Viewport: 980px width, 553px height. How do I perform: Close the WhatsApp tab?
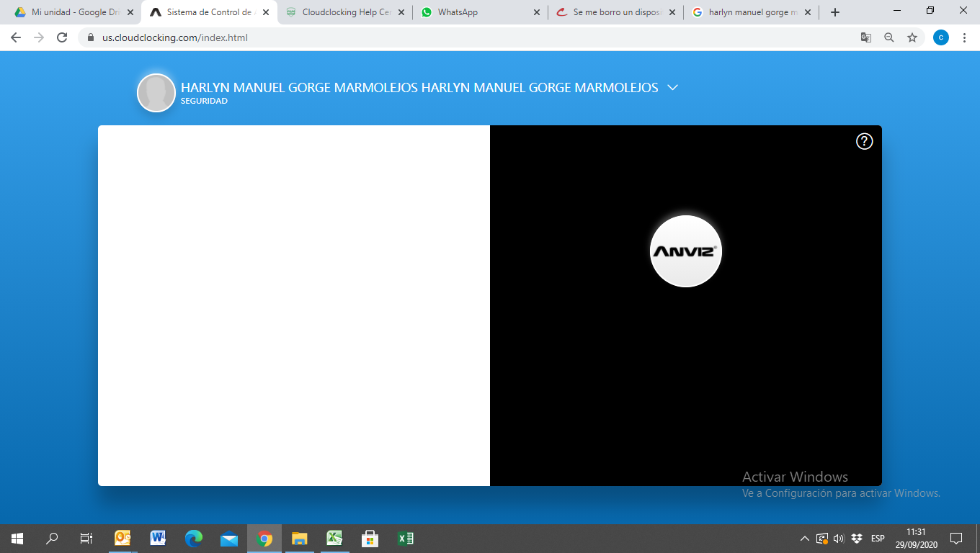(536, 12)
